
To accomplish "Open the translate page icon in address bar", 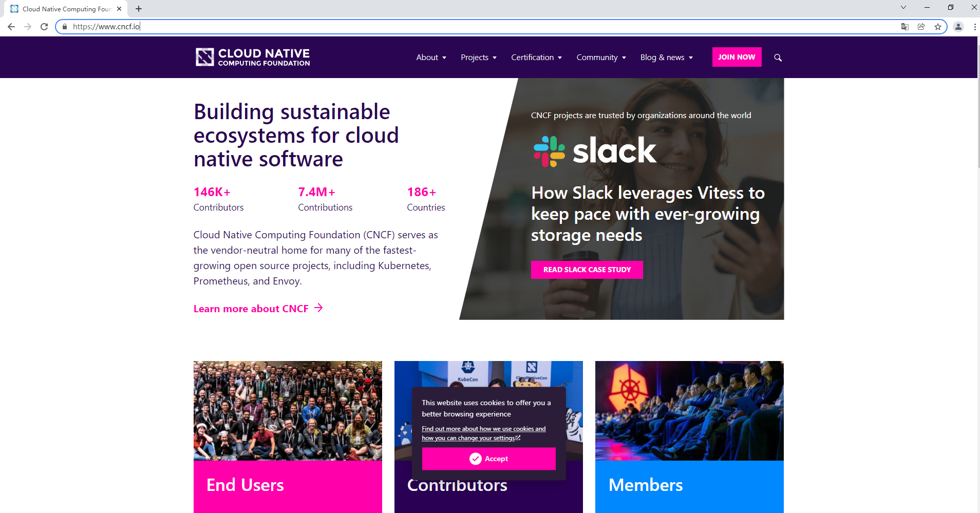I will [904, 27].
